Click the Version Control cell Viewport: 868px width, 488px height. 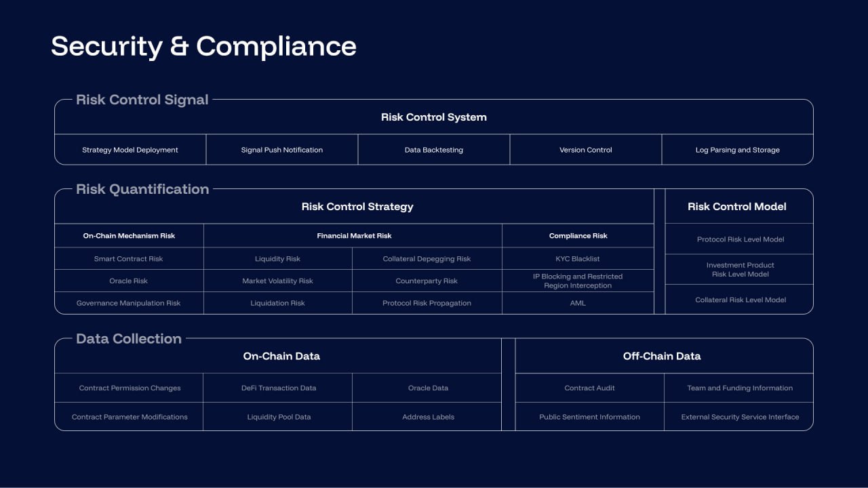point(586,150)
